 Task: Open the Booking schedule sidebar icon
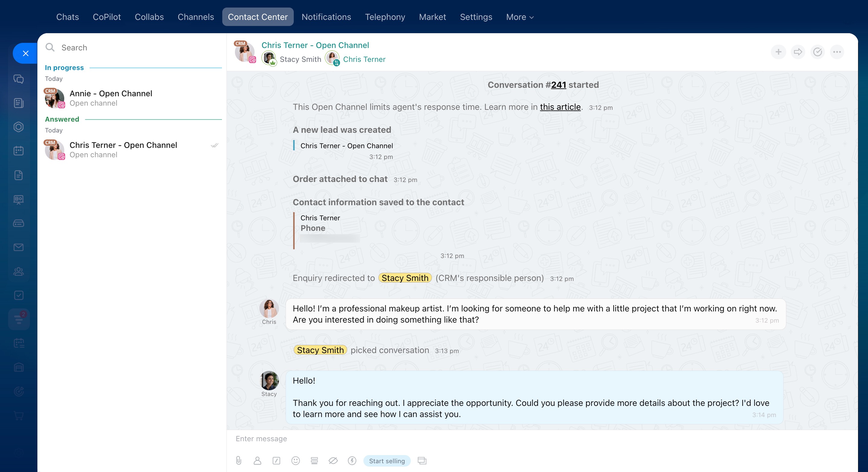[18, 343]
